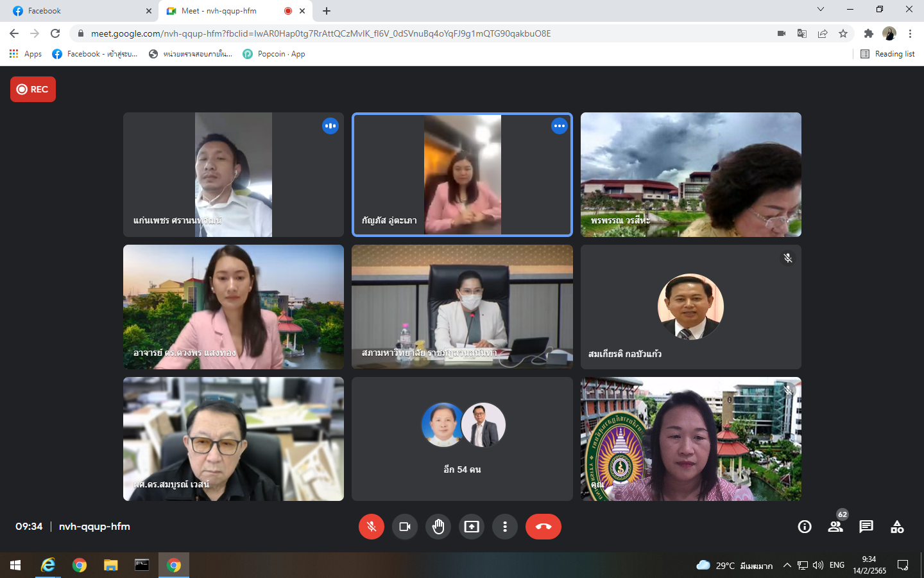924x578 pixels.
Task: Bookmark this page with the star icon
Action: click(x=843, y=33)
